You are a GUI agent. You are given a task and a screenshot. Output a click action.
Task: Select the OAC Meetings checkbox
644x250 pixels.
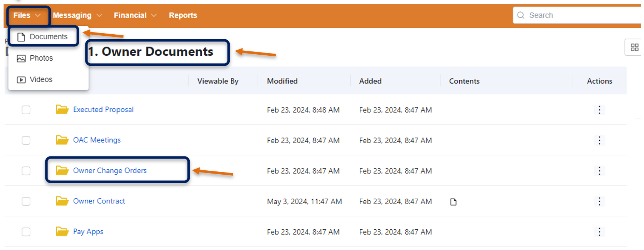(x=26, y=140)
